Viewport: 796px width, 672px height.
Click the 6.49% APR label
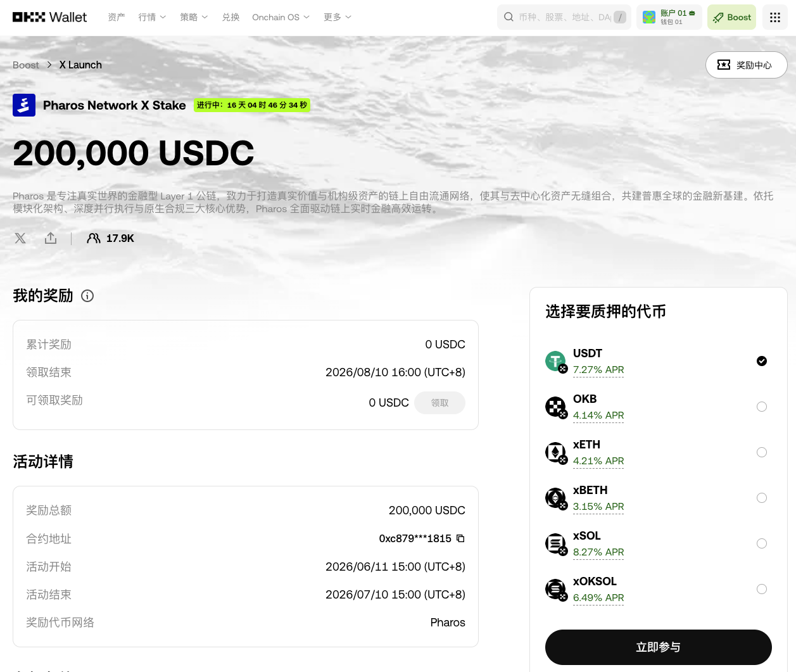point(598,597)
